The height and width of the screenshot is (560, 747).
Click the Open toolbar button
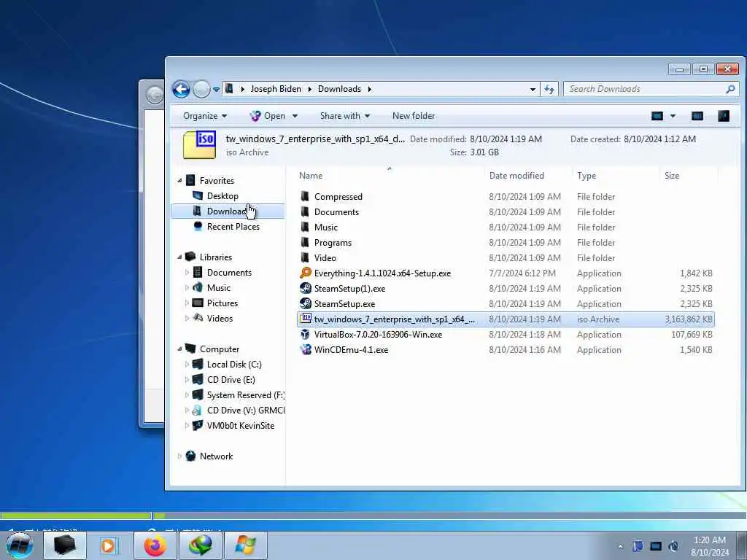point(268,116)
